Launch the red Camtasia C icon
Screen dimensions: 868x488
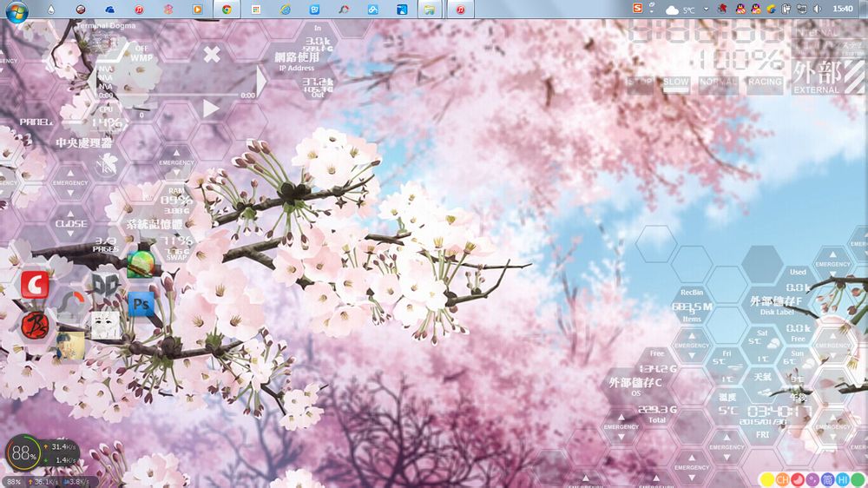[x=35, y=284]
